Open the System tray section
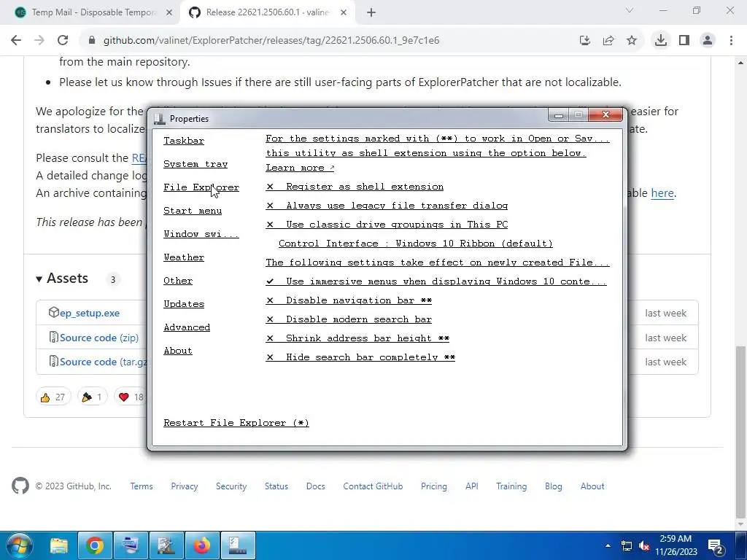This screenshot has height=560, width=747. pos(196,164)
